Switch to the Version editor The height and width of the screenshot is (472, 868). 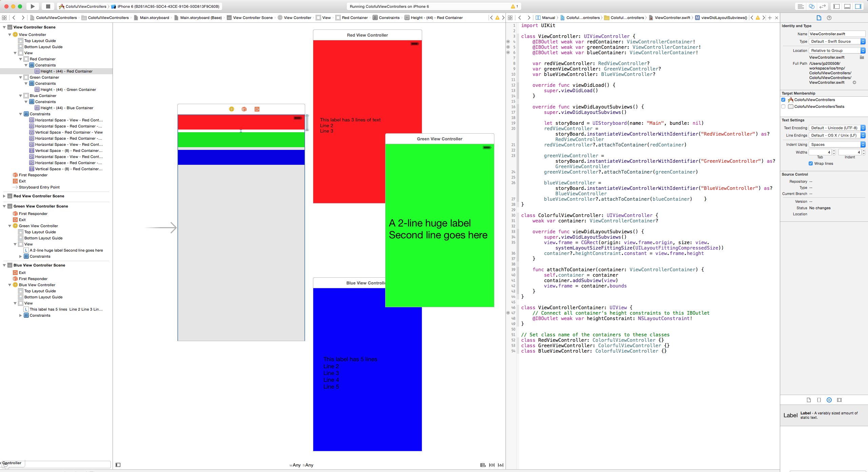(823, 6)
